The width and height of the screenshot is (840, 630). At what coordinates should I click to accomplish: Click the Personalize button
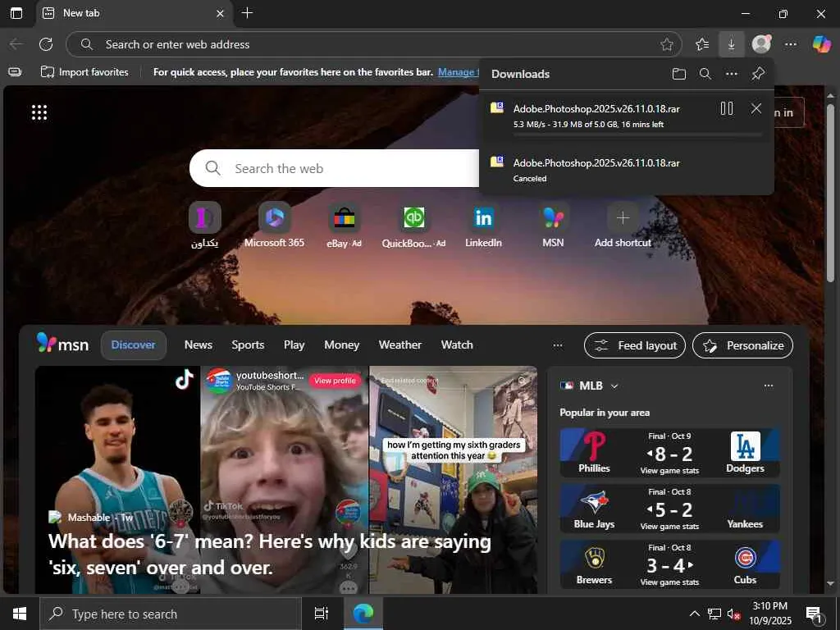(742, 345)
